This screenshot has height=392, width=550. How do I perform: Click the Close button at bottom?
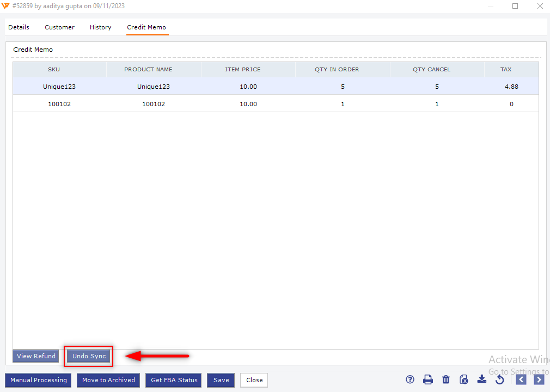point(254,380)
